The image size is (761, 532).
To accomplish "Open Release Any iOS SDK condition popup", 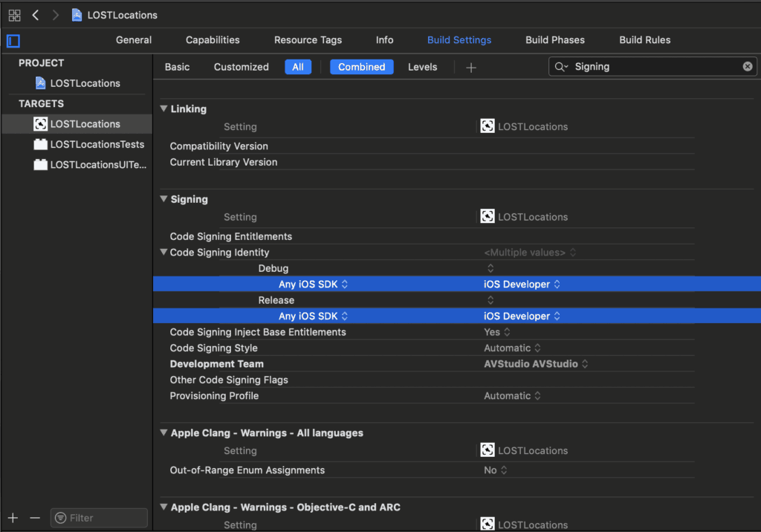I will tap(313, 316).
